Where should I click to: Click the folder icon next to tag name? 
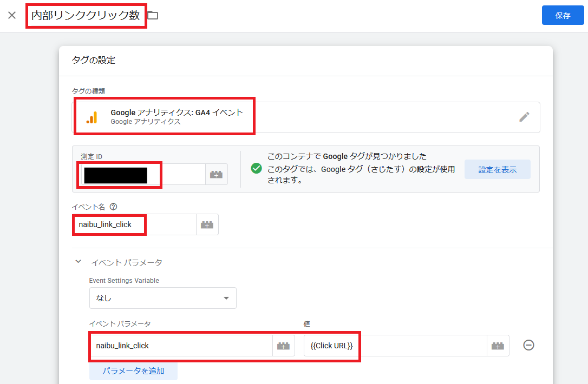[153, 15]
